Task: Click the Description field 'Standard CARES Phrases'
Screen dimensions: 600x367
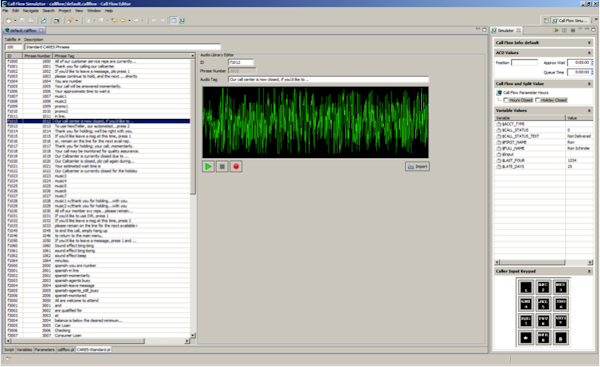Action: 122,47
